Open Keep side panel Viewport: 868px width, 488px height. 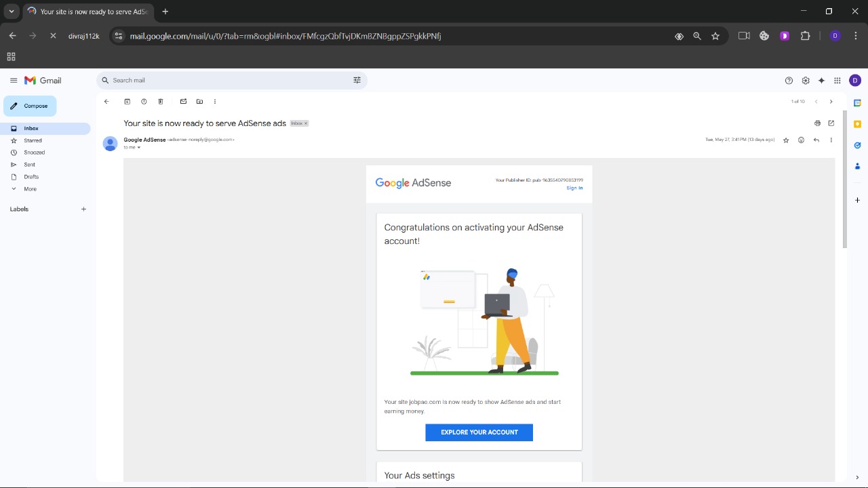[x=857, y=124]
